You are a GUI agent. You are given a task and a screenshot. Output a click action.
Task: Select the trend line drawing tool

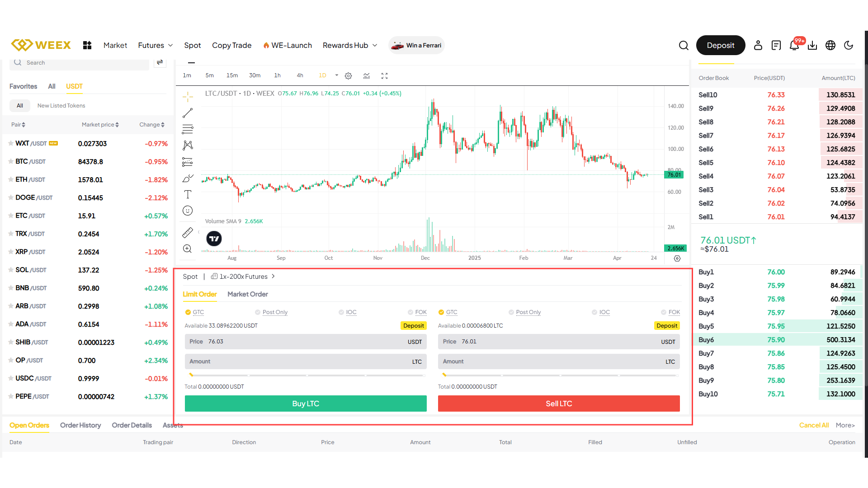click(x=188, y=113)
